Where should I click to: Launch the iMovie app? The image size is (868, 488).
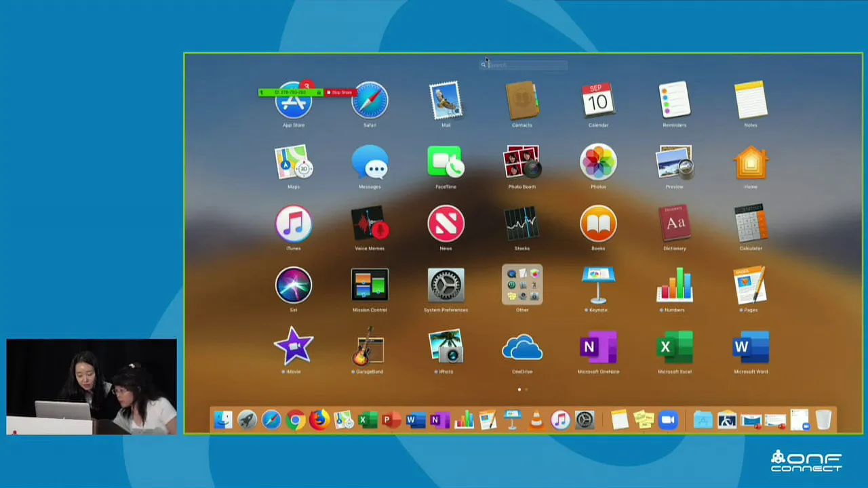point(294,347)
